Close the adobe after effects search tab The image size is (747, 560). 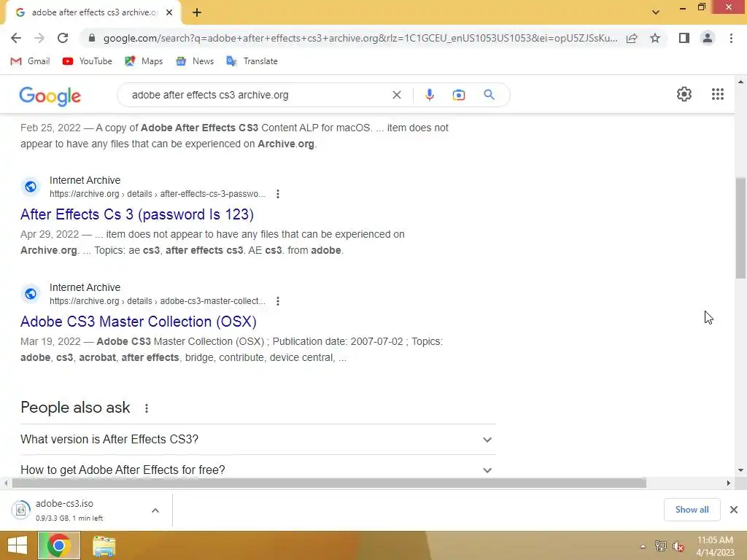click(x=169, y=12)
